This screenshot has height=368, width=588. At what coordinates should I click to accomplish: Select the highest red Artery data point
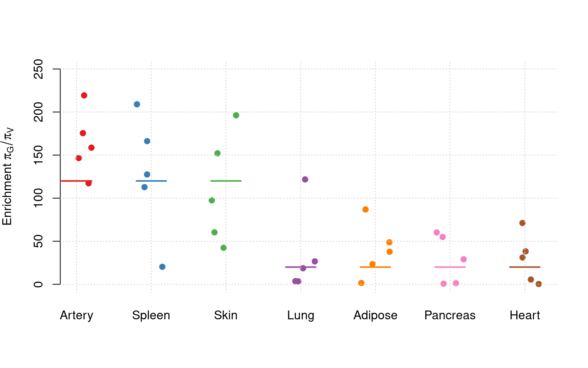[84, 95]
